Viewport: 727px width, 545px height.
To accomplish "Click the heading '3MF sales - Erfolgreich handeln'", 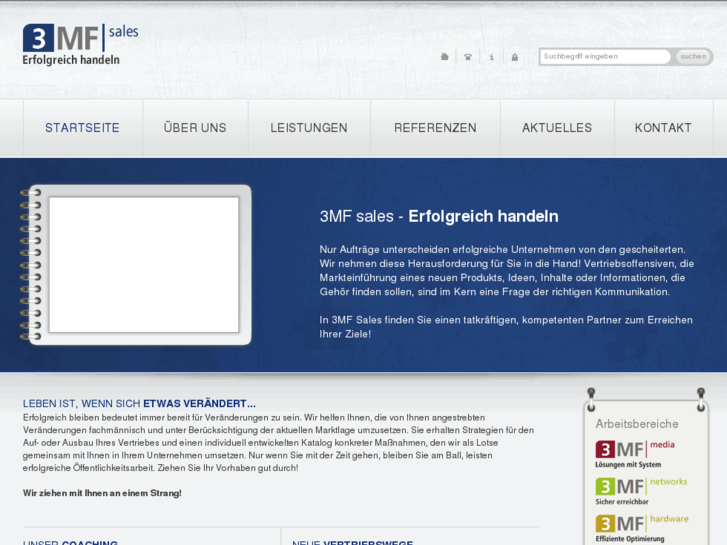I will coord(439,216).
